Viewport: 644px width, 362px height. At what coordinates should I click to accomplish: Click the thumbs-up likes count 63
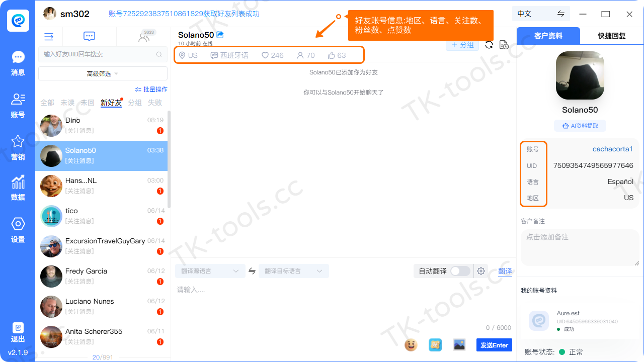[337, 55]
